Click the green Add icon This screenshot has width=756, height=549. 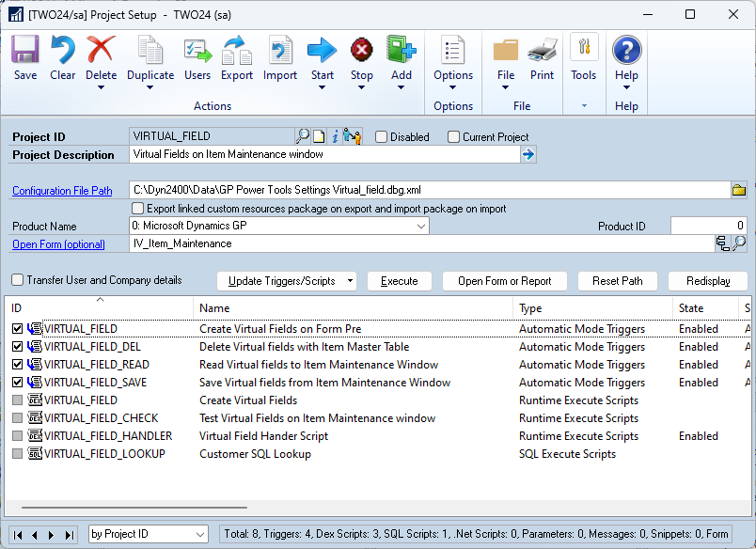click(401, 50)
